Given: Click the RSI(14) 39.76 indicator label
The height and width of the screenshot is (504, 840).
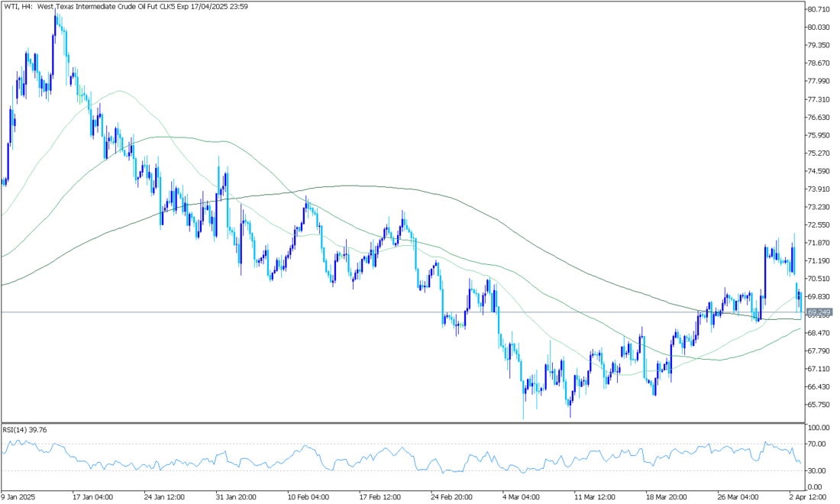Looking at the screenshot, I should [24, 430].
